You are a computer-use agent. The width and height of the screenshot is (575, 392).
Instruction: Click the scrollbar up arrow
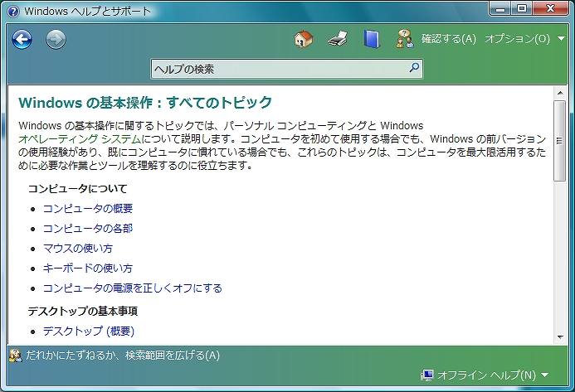point(560,93)
